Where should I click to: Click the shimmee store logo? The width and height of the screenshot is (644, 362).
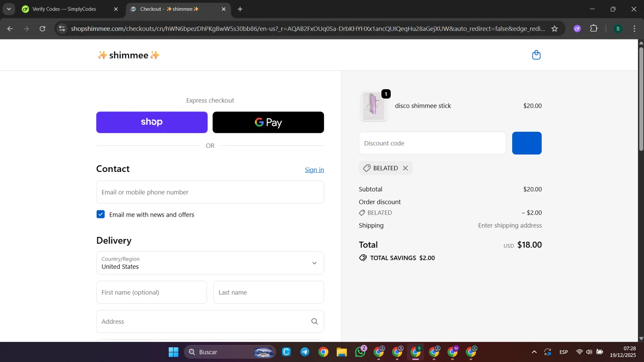[x=128, y=55]
